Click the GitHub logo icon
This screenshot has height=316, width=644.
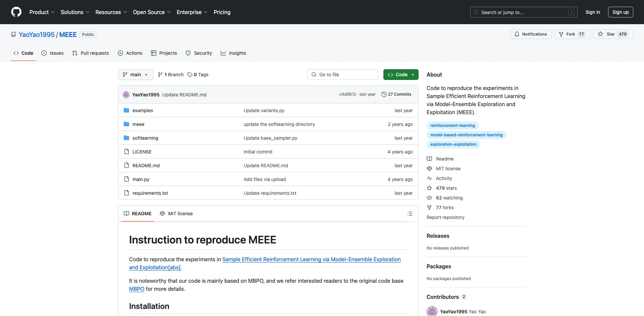click(x=16, y=12)
